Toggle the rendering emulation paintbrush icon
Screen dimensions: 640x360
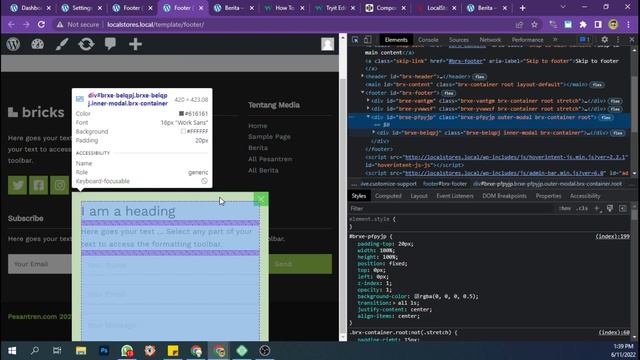tap(610, 208)
